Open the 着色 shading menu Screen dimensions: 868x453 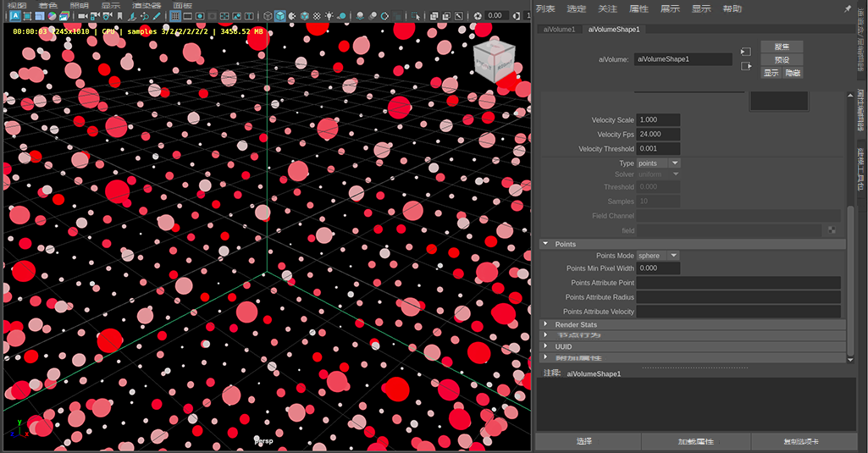pyautogui.click(x=48, y=5)
